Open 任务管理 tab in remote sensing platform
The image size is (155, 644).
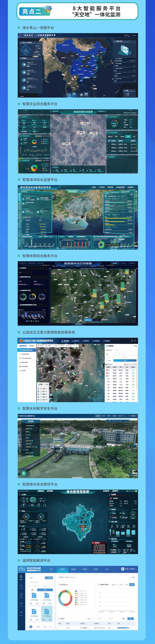click(x=84, y=569)
